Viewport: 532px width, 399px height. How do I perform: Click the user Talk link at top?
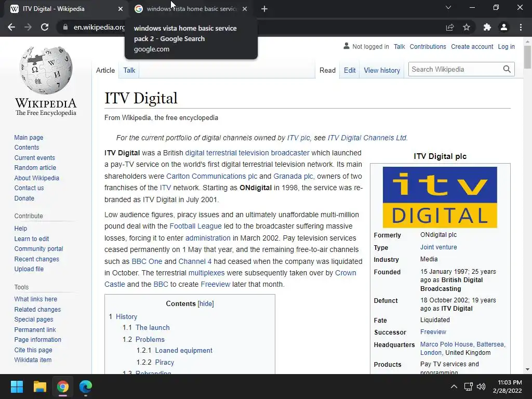pos(400,46)
